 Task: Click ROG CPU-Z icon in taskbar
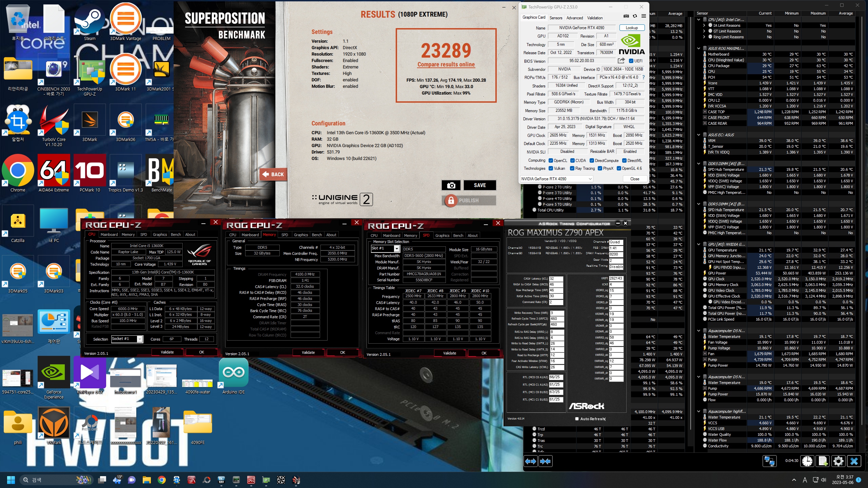pos(251,480)
